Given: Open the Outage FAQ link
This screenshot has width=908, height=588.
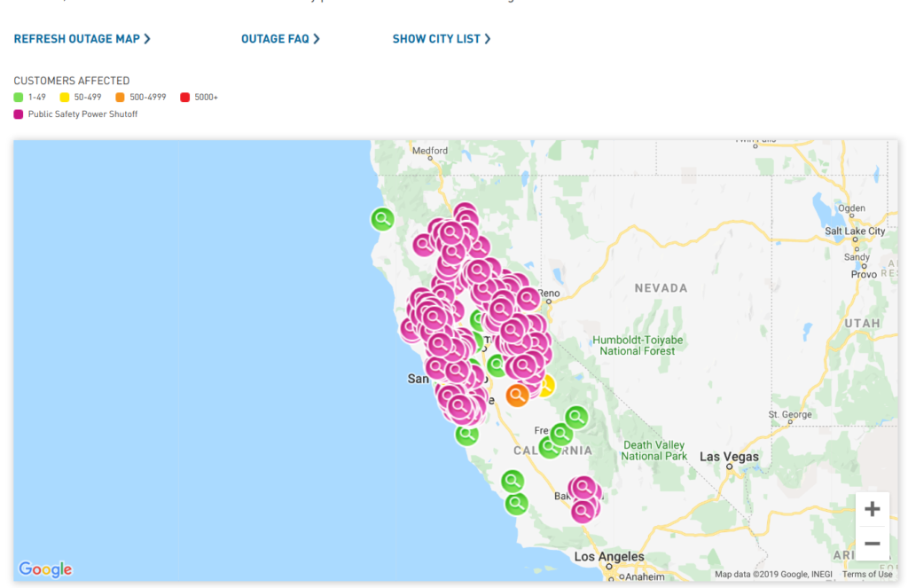Looking at the screenshot, I should point(280,39).
